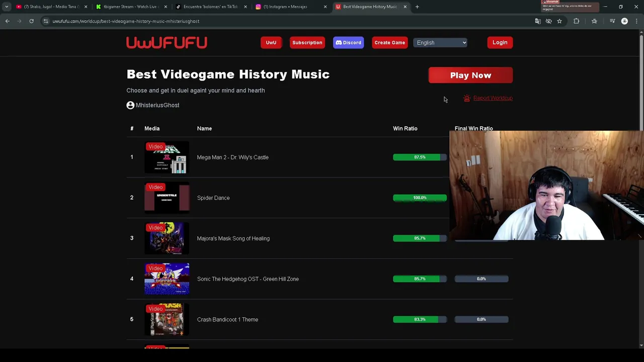Select the Best Videogame Music tab
Viewport: 644px width, 362px height.
click(370, 7)
